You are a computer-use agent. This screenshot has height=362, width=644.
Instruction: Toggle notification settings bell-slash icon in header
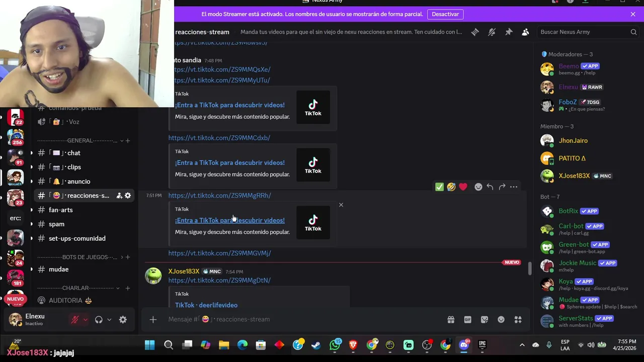(492, 32)
